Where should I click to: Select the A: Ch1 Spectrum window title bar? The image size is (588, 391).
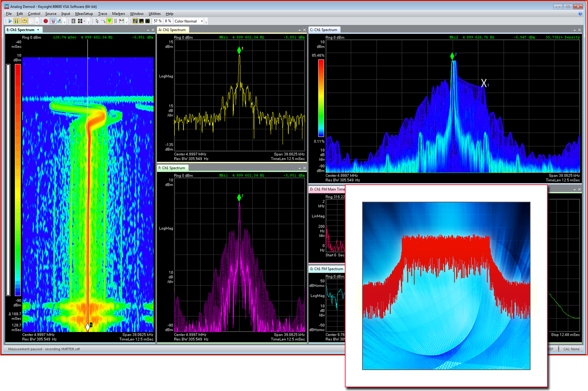tap(173, 30)
